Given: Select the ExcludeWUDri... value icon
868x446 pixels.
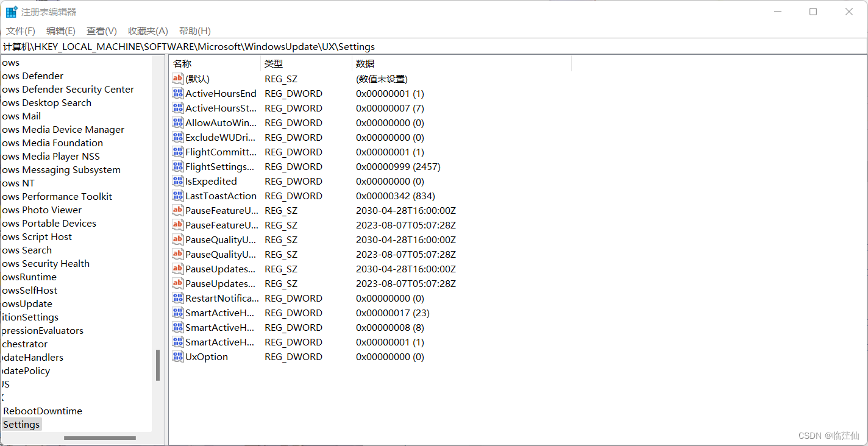Looking at the screenshot, I should coord(178,137).
